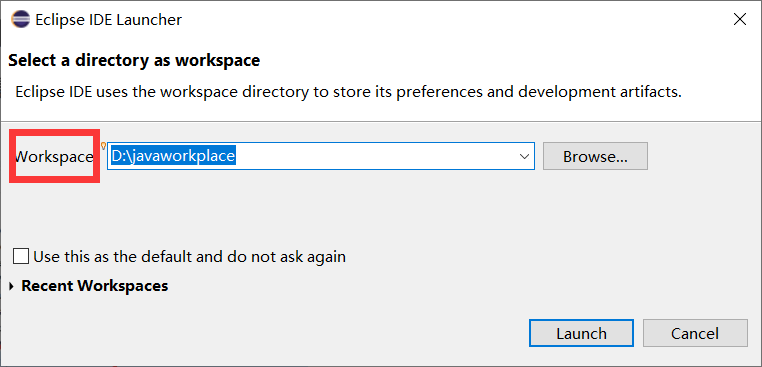Click the Eclipse logo in title bar
This screenshot has height=367, width=762.
pyautogui.click(x=20, y=20)
